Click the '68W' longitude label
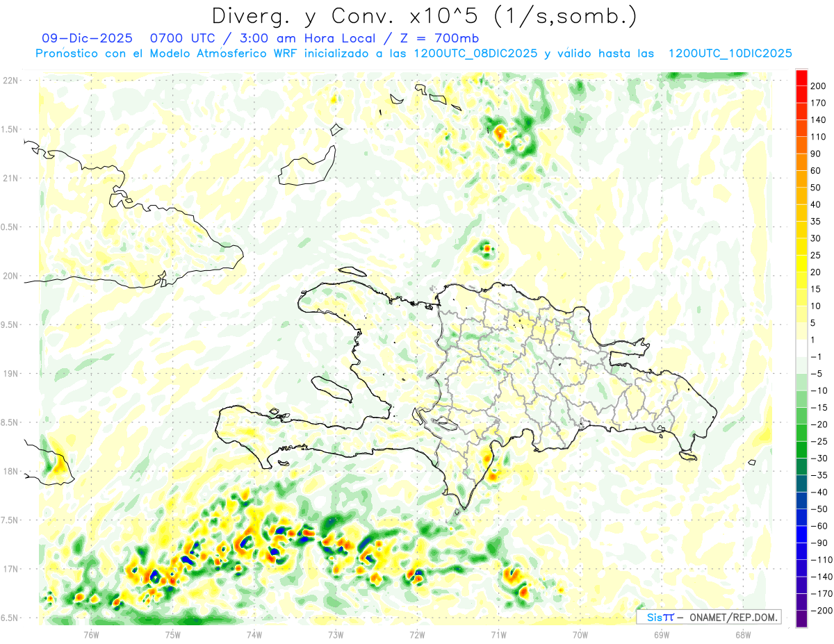This screenshot has height=644, width=834. 743,634
